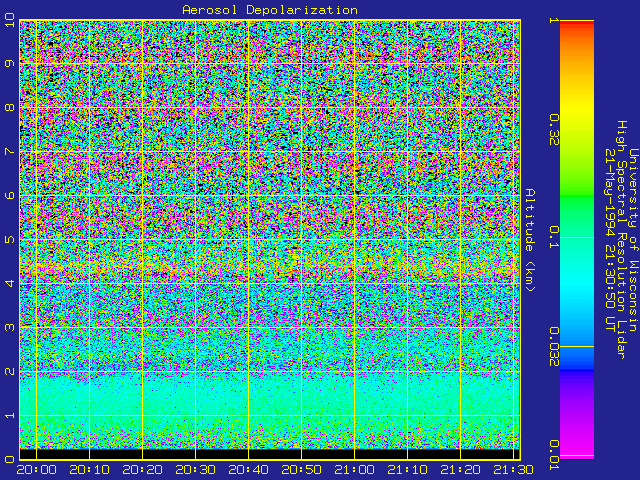Click "High Spectral Resolution Lidar" vertical text
The width and height of the screenshot is (640, 480).
(621, 240)
